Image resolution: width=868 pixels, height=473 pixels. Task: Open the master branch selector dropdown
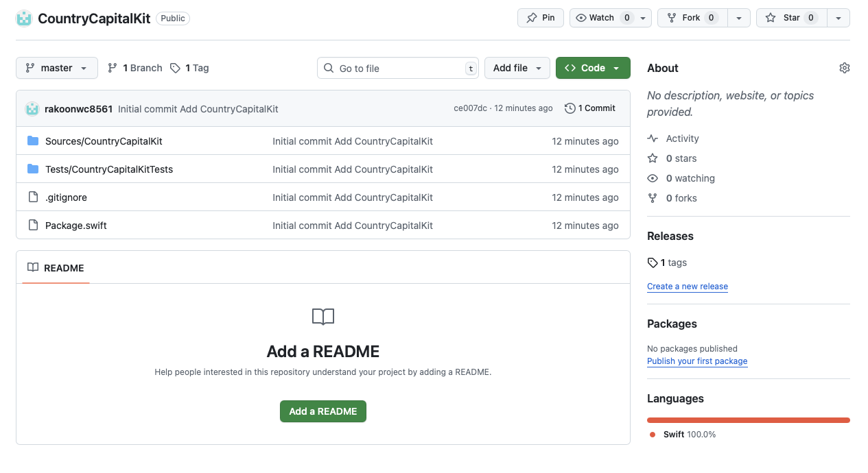click(57, 68)
